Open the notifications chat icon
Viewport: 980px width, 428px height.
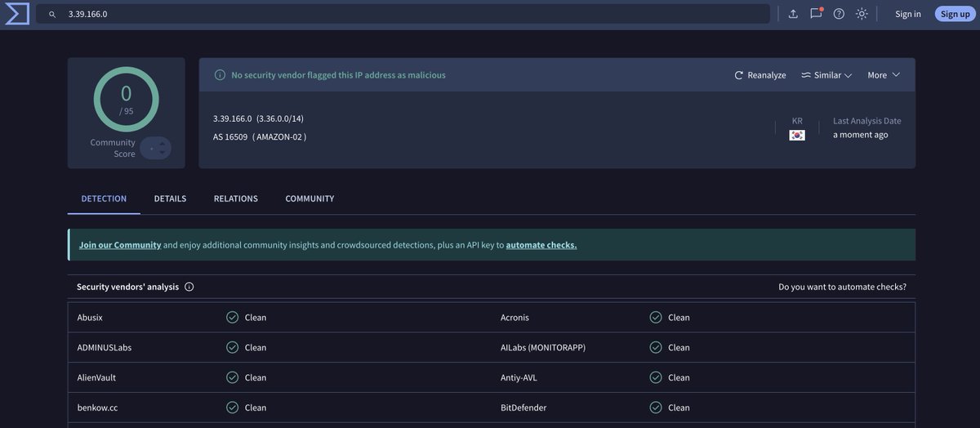816,13
